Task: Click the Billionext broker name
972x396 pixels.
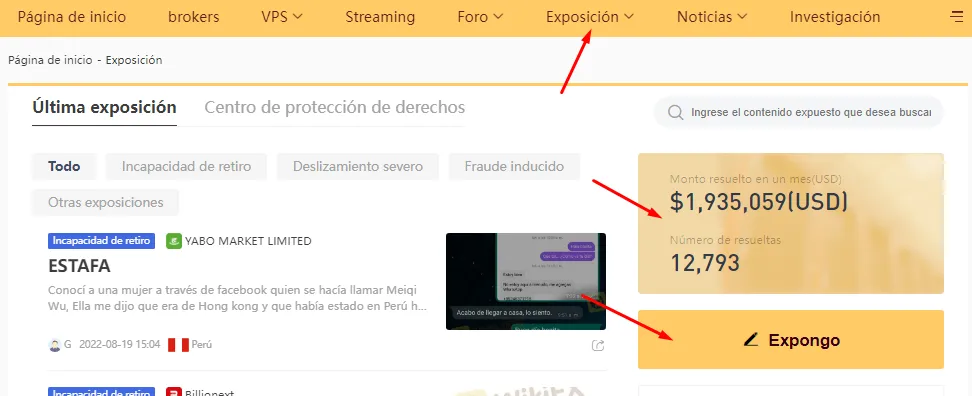Action: (x=210, y=393)
